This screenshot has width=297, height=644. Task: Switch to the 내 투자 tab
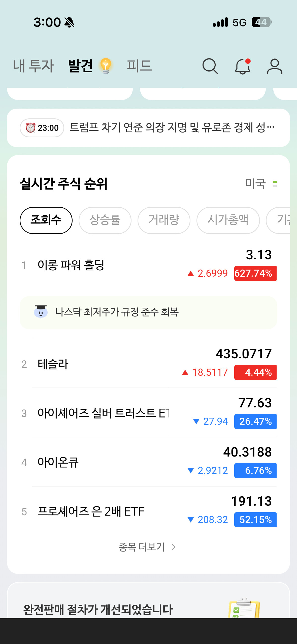click(x=34, y=66)
